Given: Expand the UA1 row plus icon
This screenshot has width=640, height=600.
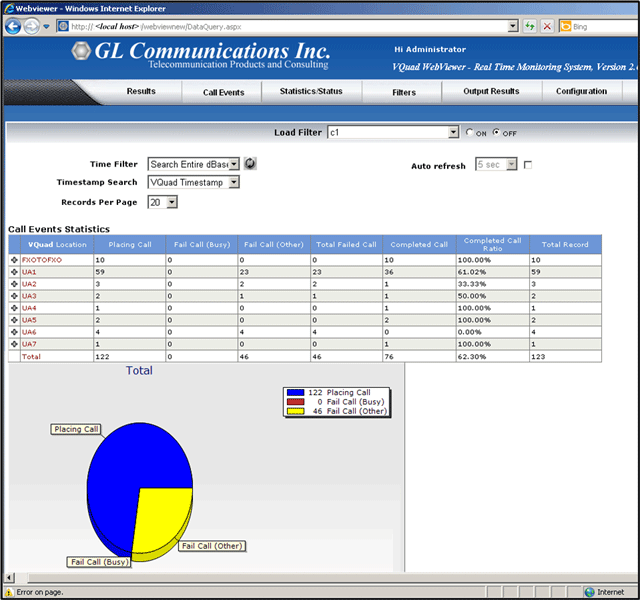Looking at the screenshot, I should [14, 272].
